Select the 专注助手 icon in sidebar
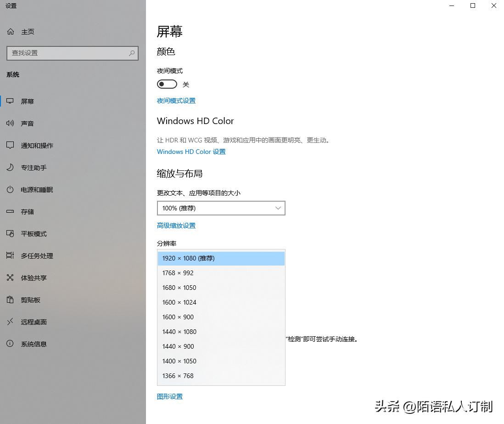Viewport: 504px width, 424px height. coord(10,167)
